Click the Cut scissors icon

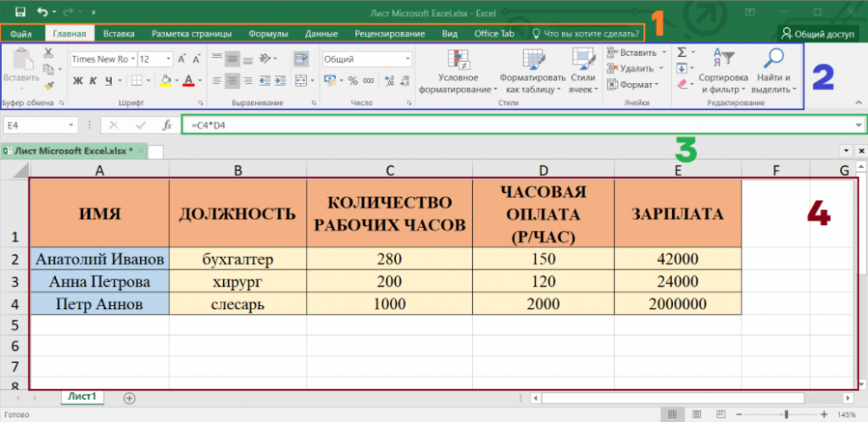(x=48, y=53)
